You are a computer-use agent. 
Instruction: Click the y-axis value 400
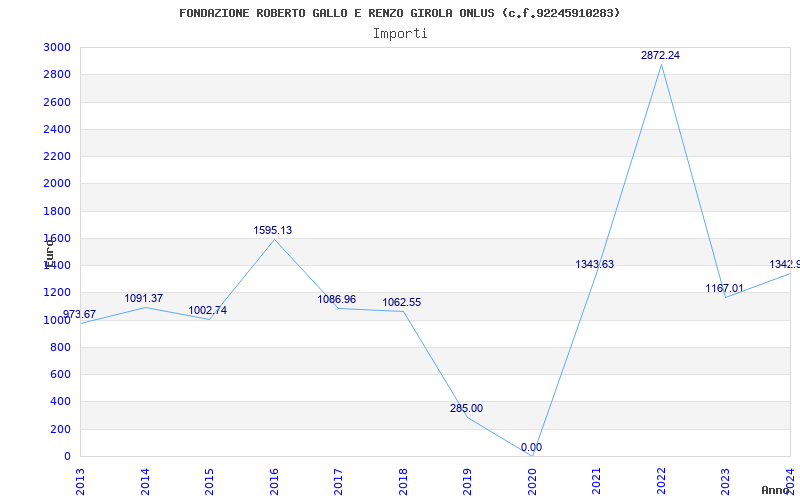pyautogui.click(x=60, y=402)
